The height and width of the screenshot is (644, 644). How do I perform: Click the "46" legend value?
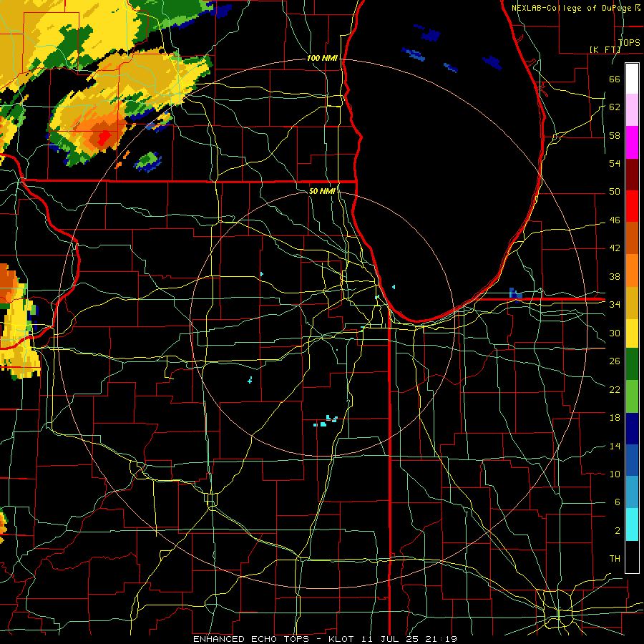[615, 220]
